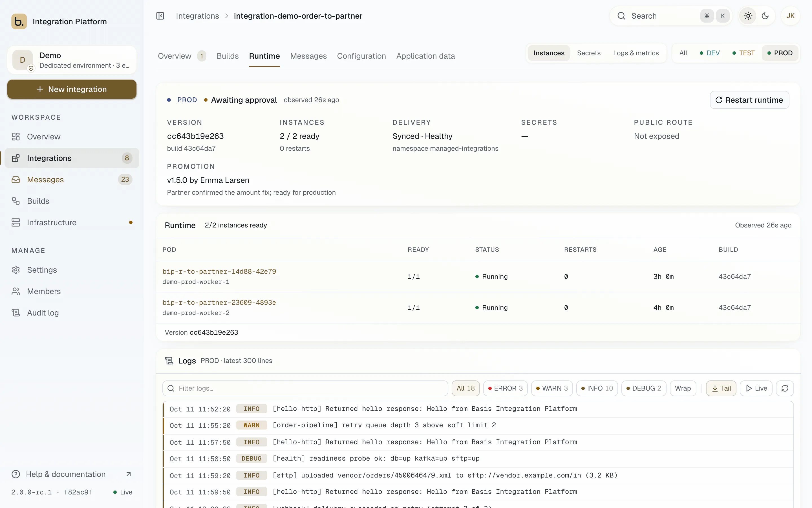Toggle Wrap for log lines
Image resolution: width=812 pixels, height=508 pixels.
pyautogui.click(x=683, y=388)
